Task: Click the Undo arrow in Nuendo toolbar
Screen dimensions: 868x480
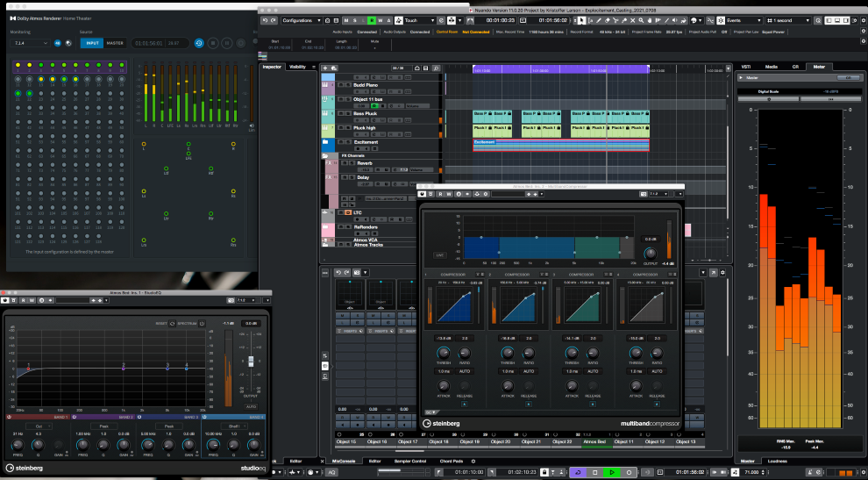Action: [265, 20]
